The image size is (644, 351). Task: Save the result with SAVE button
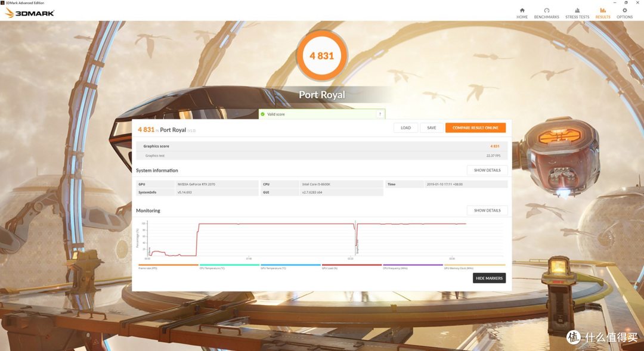coord(431,128)
